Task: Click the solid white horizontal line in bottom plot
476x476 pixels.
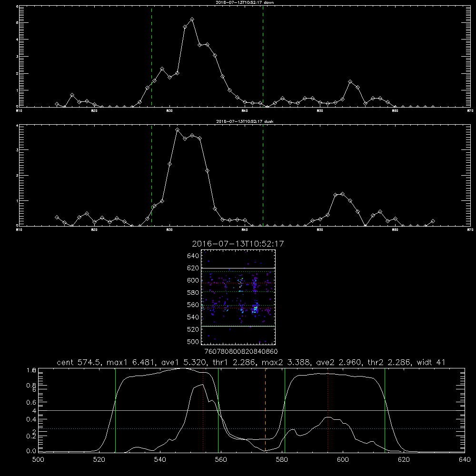Action: (251, 410)
